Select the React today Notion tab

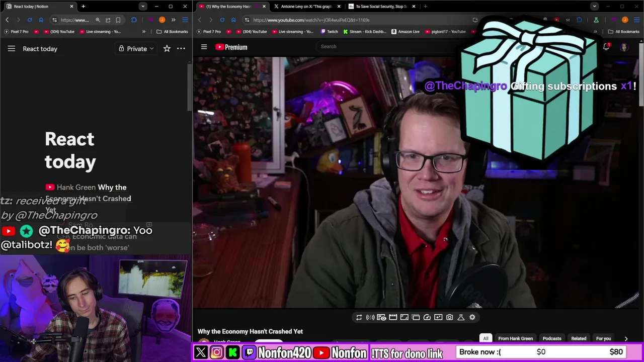click(x=40, y=7)
